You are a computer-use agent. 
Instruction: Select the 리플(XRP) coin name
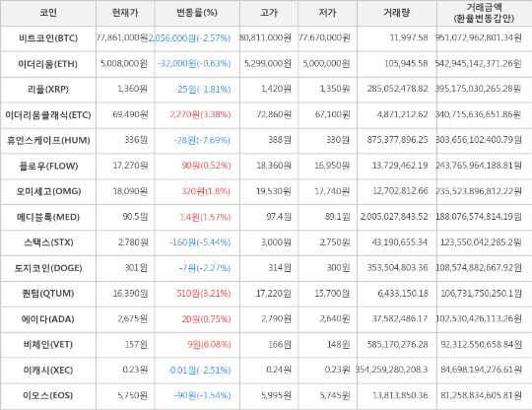(48, 90)
